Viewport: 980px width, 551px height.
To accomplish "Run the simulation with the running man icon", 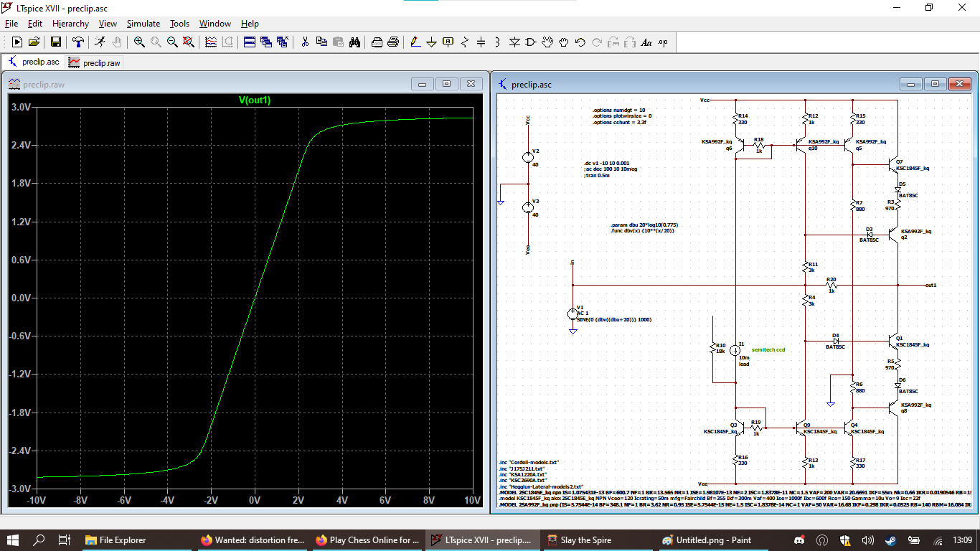I will tap(100, 42).
